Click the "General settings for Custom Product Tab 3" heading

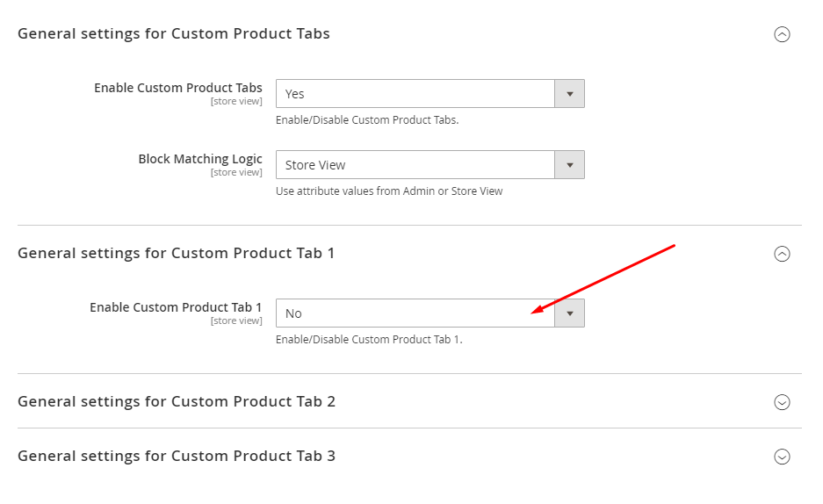tap(177, 457)
